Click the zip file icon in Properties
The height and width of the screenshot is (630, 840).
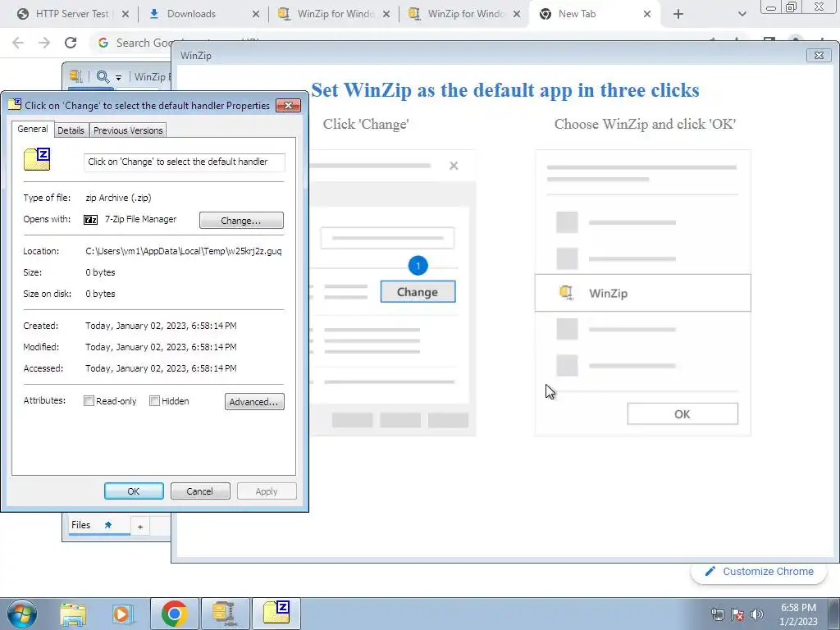37,159
